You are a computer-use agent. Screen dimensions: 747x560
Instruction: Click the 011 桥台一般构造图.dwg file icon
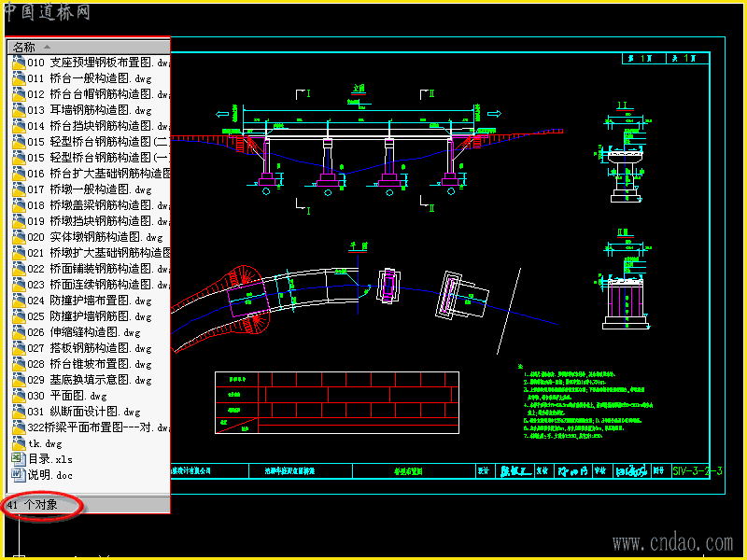click(x=19, y=78)
